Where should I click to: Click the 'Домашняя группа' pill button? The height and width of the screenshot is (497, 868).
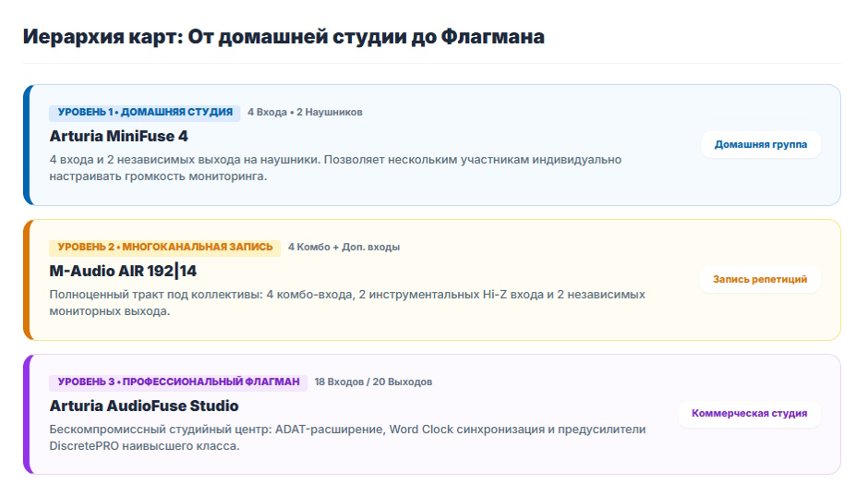coord(760,145)
